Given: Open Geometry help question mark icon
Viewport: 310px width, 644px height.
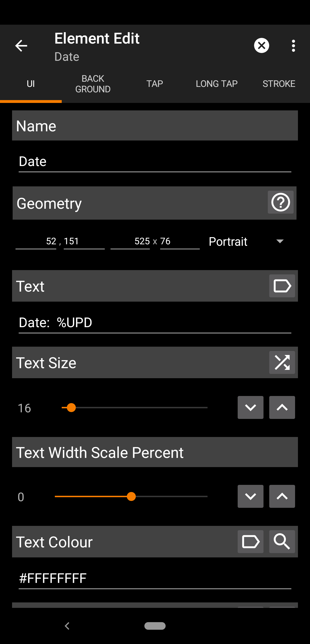Looking at the screenshot, I should (x=280, y=202).
